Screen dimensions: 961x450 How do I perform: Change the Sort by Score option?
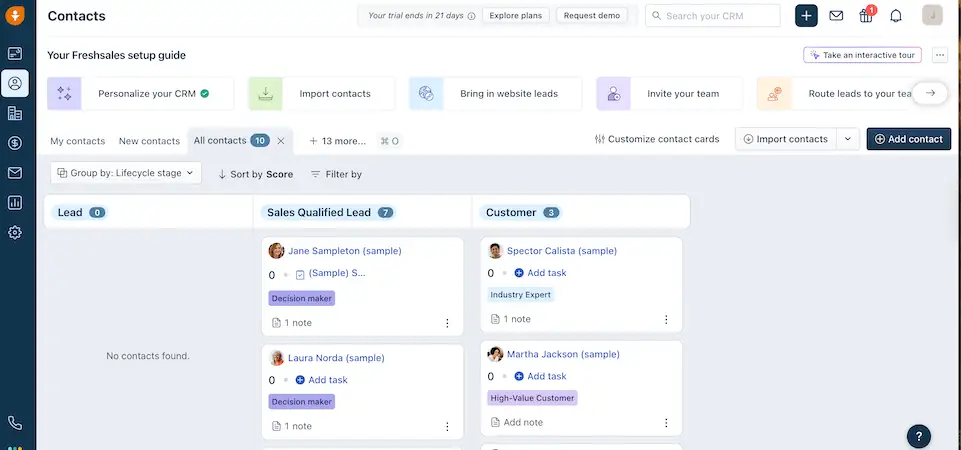tap(256, 174)
